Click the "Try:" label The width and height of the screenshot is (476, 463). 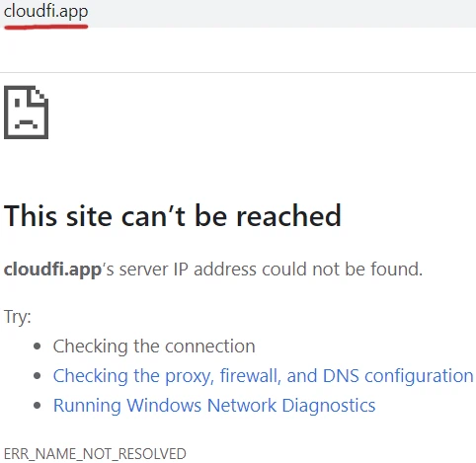point(18,317)
